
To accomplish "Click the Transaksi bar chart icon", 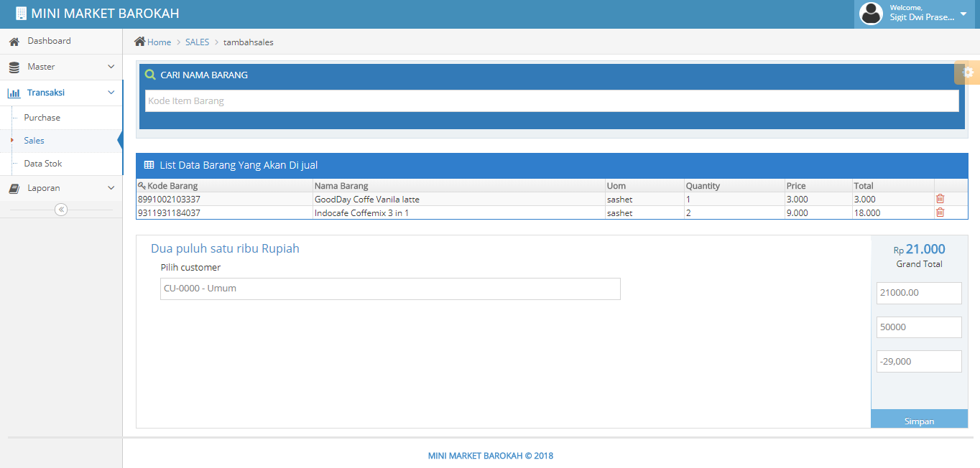I will coord(14,93).
